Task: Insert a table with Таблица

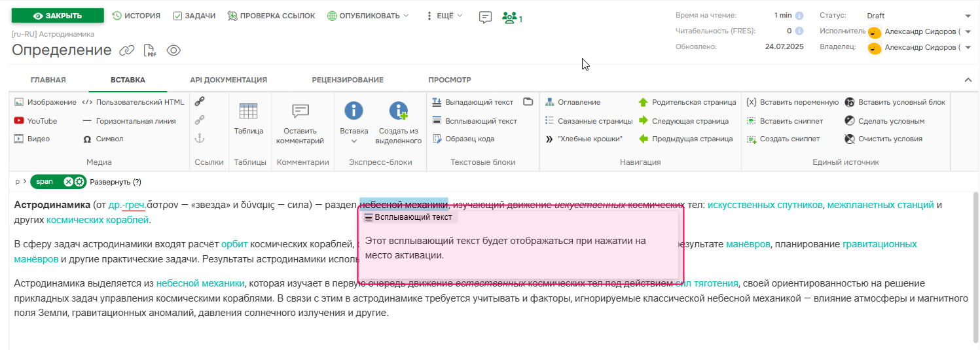Action: coord(248,119)
